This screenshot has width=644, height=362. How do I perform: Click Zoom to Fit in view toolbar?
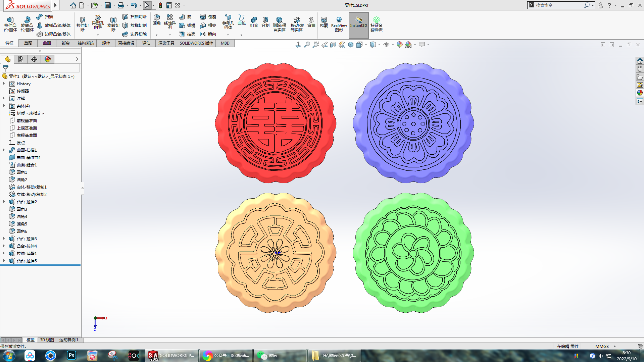coord(307,45)
